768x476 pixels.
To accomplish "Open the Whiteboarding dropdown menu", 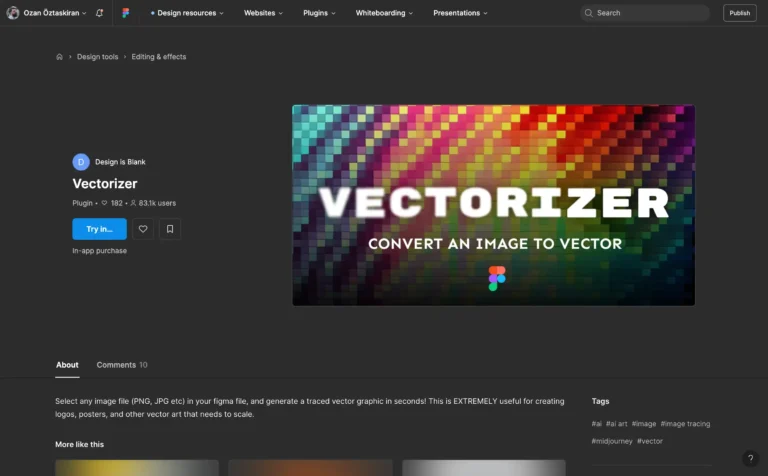I will coord(384,13).
